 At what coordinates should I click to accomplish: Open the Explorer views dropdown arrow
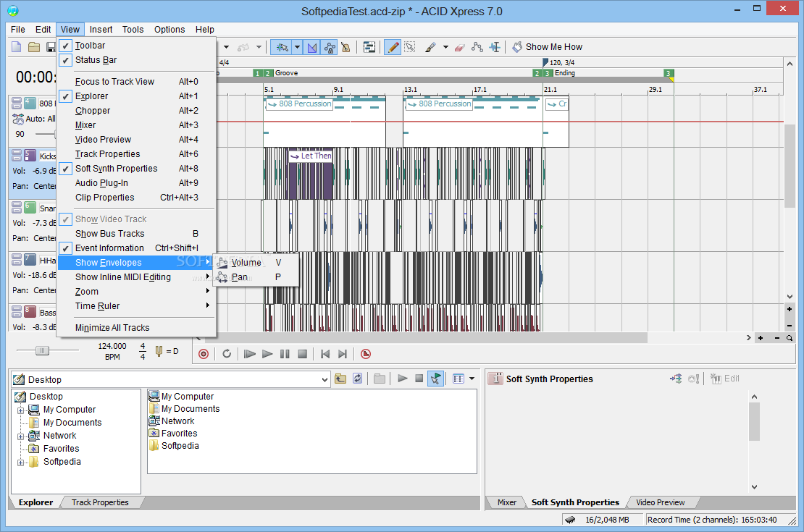[x=472, y=379]
